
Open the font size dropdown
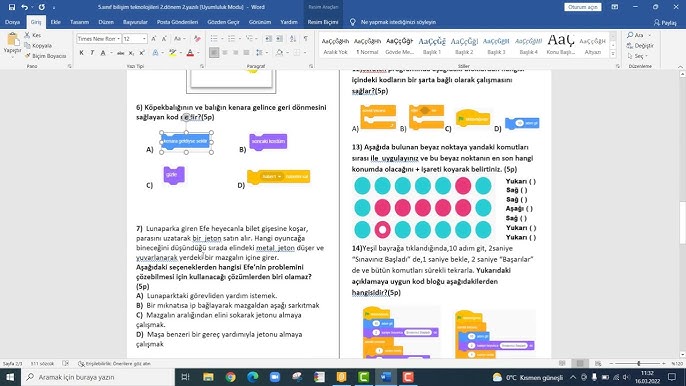tap(144, 39)
